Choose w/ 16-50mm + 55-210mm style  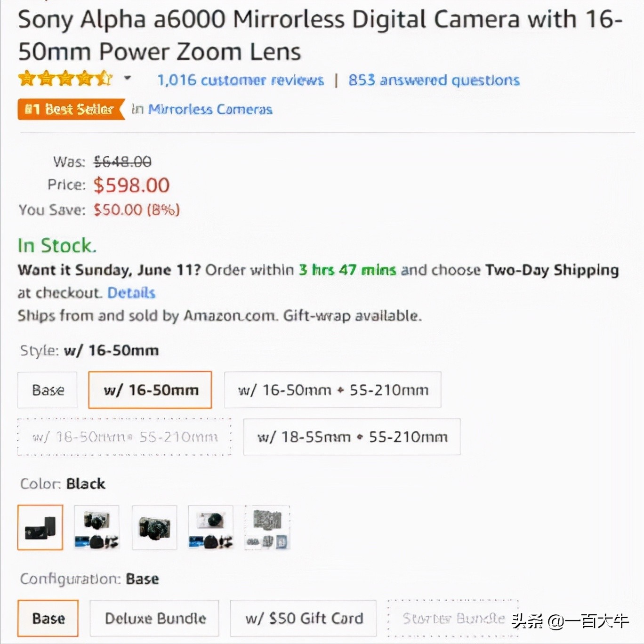tap(332, 390)
